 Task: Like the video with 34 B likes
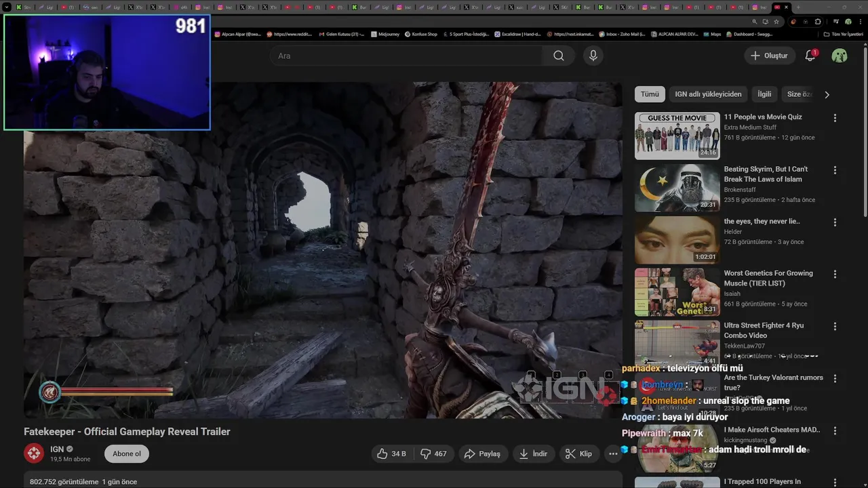tap(391, 453)
